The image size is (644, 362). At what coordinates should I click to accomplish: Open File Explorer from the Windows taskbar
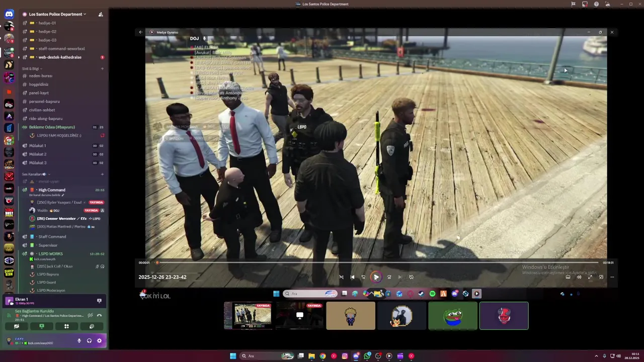311,356
